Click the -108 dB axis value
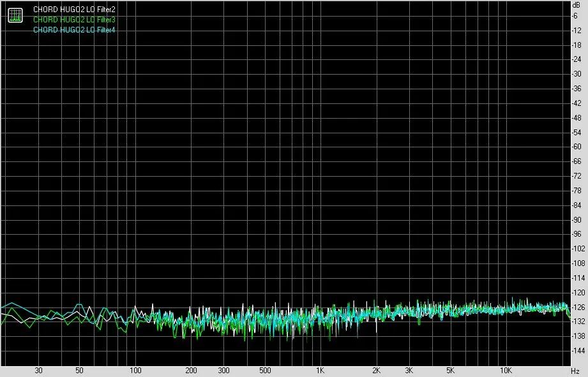Image resolution: width=588 pixels, height=377 pixels. (x=578, y=263)
